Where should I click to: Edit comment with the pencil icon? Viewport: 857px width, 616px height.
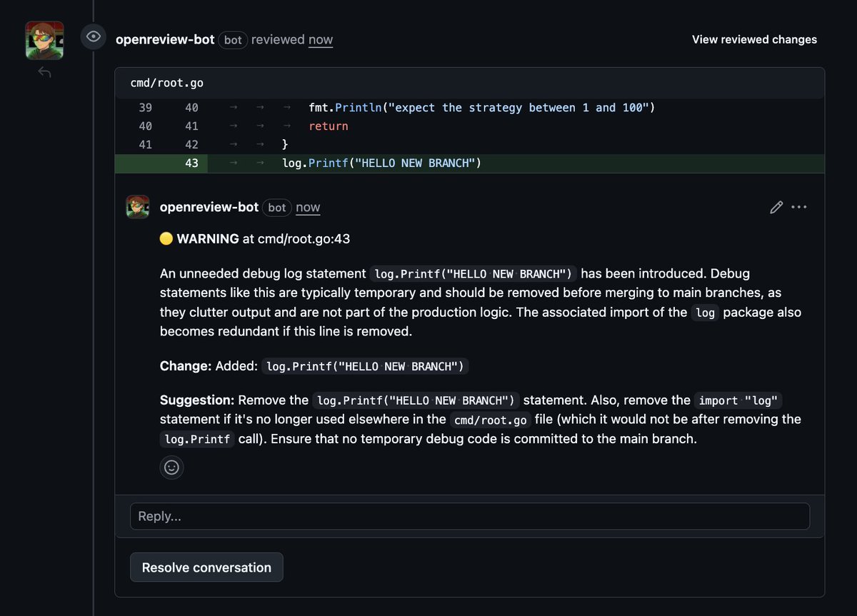tap(776, 208)
